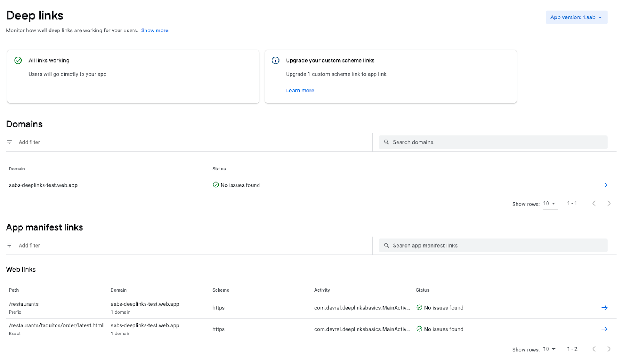Screen dimensions: 630x364
Task: Click the search icon in Search domains bar
Action: pyautogui.click(x=387, y=142)
